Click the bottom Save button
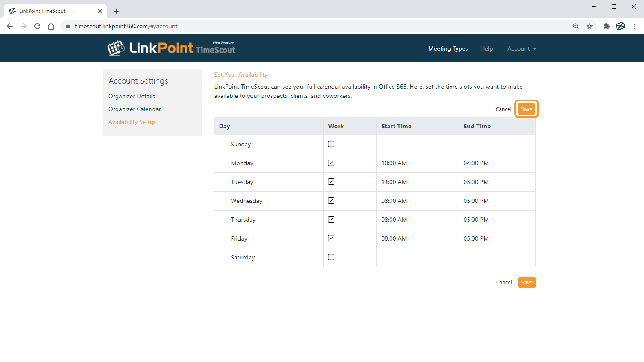Screen dimensions: 644x362 (527, 282)
